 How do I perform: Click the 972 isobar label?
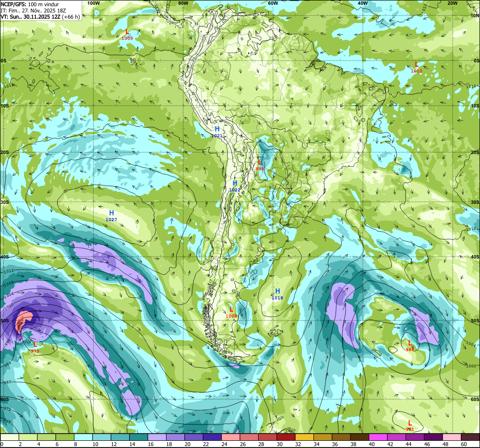tap(7, 409)
